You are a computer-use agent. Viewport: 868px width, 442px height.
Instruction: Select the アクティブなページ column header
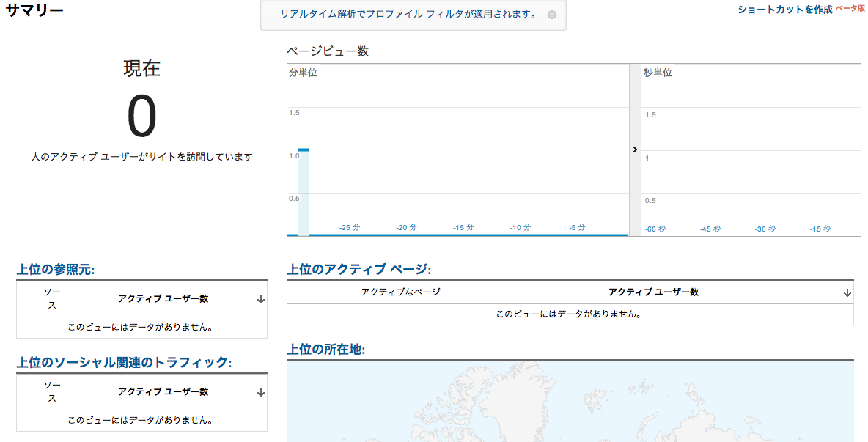click(x=400, y=292)
